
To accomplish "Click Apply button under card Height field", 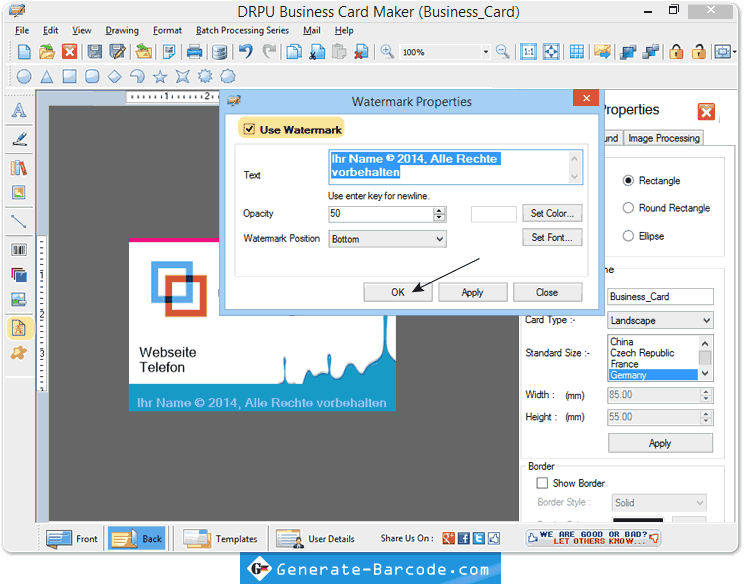I will [660, 443].
